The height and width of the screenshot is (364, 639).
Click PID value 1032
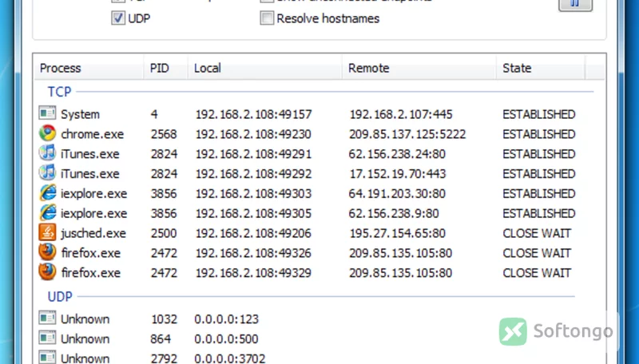click(x=164, y=318)
